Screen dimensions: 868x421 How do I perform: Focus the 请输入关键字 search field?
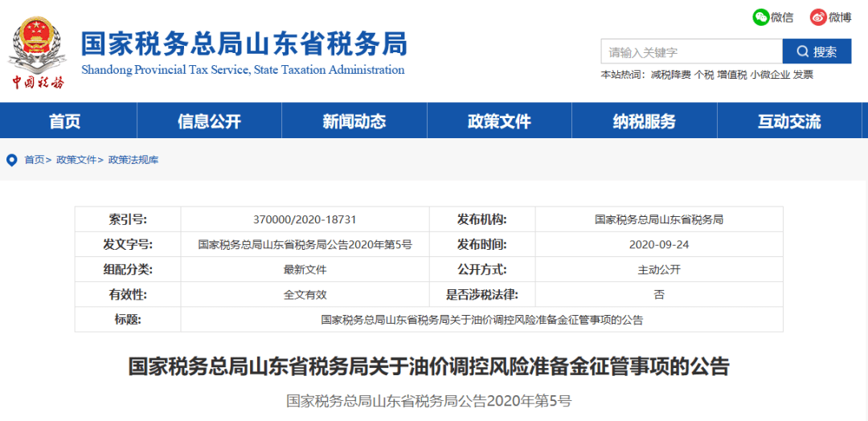pos(691,52)
